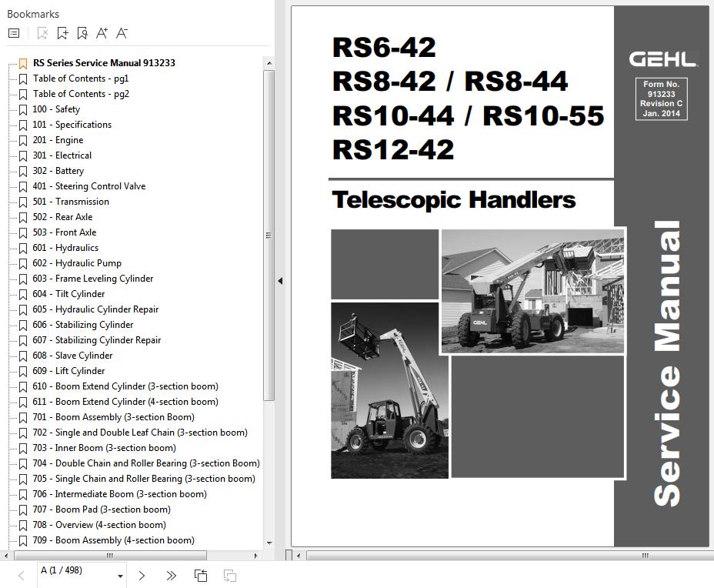Screen dimensions: 714x588
Task: Go to the next page arrow
Action: click(x=142, y=575)
